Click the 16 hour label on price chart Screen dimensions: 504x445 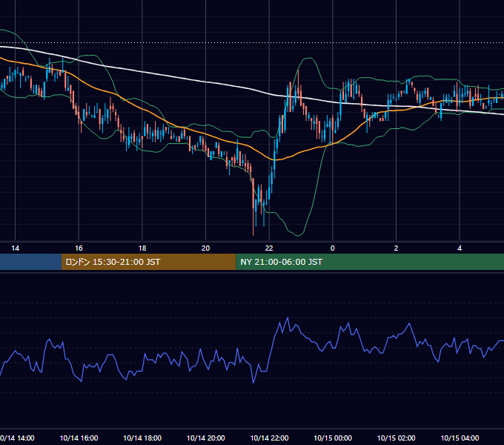(x=79, y=248)
